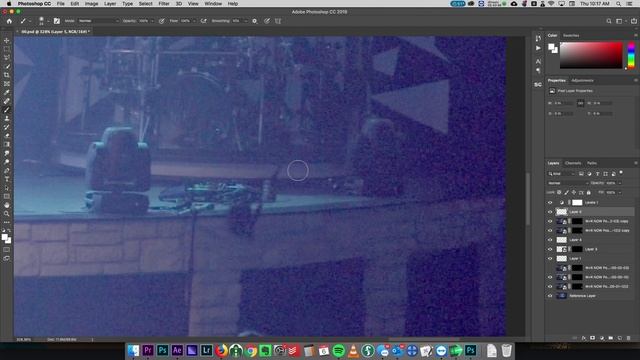This screenshot has width=640, height=360.
Task: Switch to the Channels tab
Action: pyautogui.click(x=573, y=163)
